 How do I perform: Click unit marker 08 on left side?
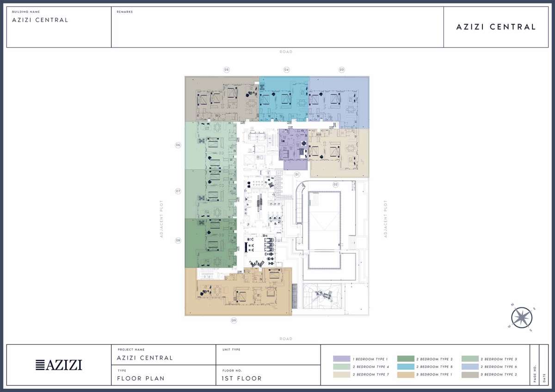pyautogui.click(x=178, y=240)
